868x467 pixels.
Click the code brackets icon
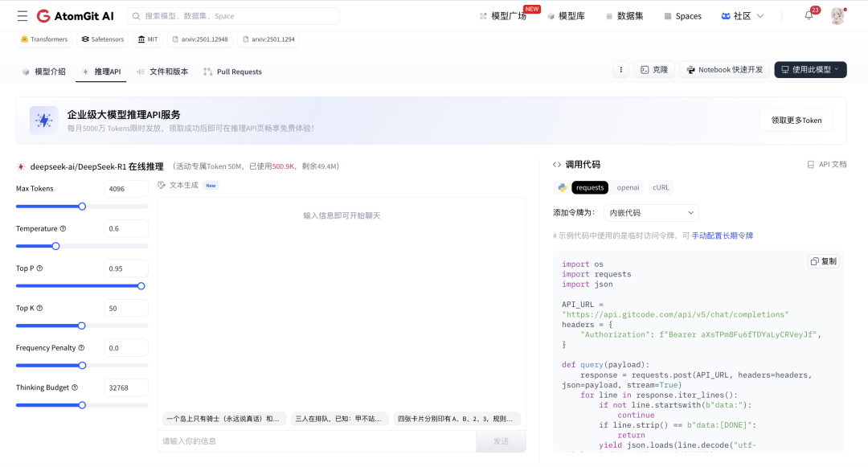click(557, 164)
